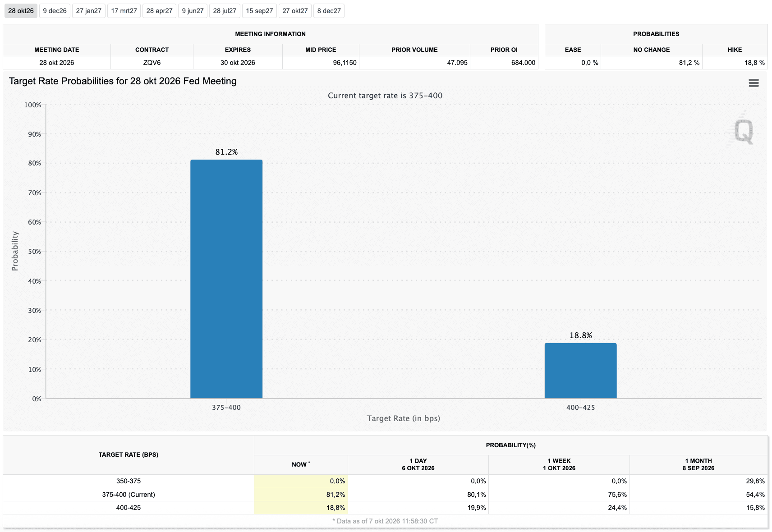Click the 81.2% bar for 375-400
772x532 pixels.
tap(226, 279)
